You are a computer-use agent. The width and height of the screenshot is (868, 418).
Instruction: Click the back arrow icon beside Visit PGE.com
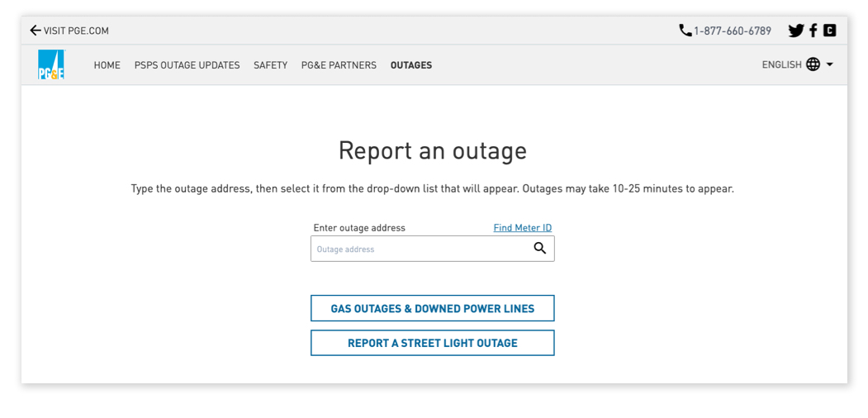pyautogui.click(x=35, y=31)
